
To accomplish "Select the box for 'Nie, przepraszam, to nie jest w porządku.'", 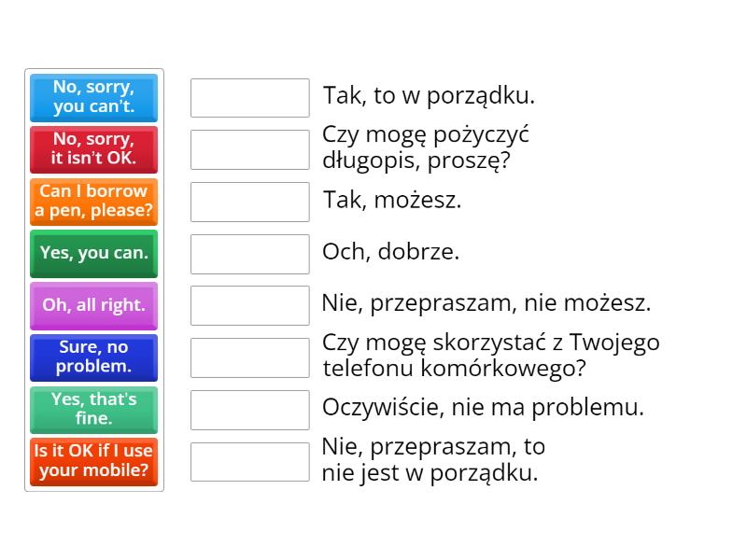I will (x=250, y=462).
